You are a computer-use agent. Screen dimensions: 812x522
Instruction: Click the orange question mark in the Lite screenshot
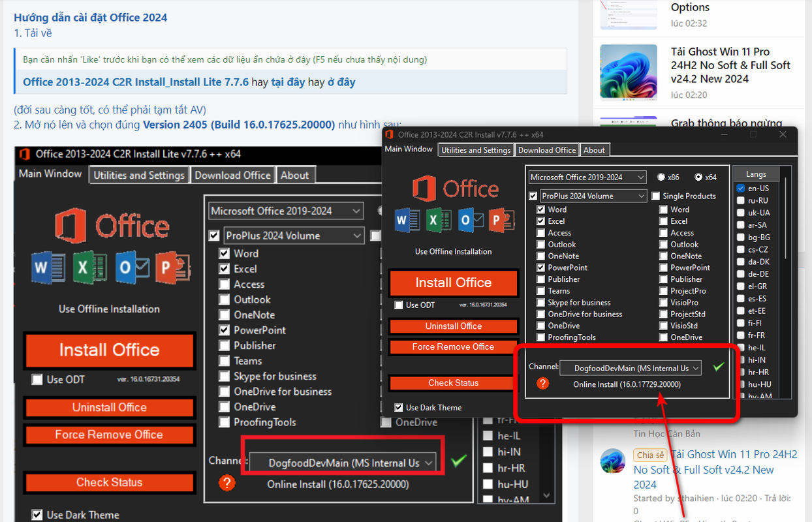tap(226, 483)
